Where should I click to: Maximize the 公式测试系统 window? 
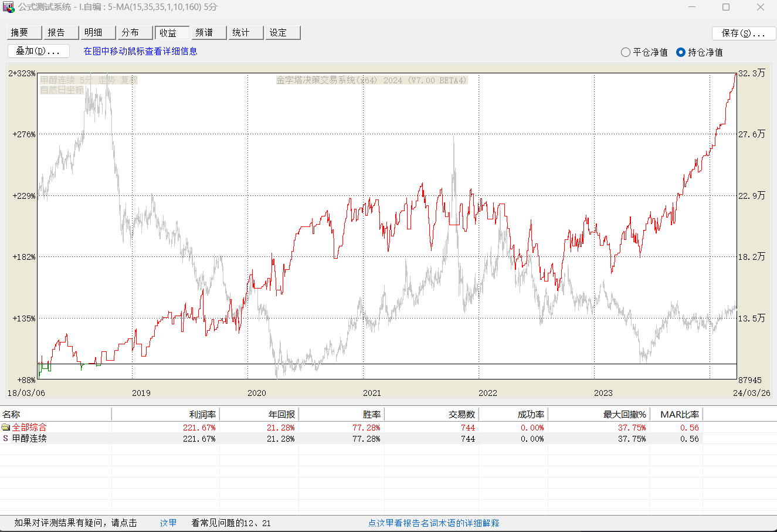726,7
